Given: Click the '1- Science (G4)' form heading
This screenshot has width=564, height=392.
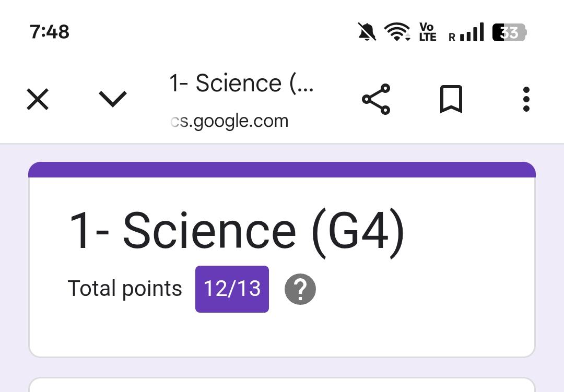Looking at the screenshot, I should coord(237,231).
